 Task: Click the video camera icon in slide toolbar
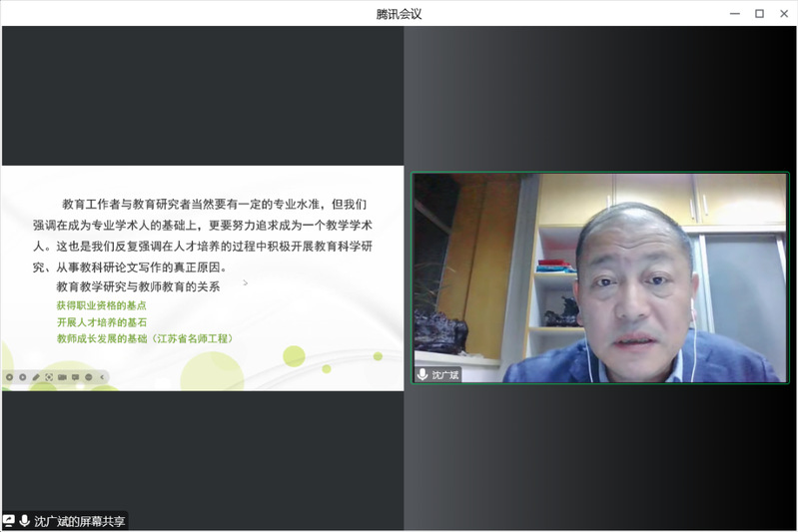click(x=62, y=376)
